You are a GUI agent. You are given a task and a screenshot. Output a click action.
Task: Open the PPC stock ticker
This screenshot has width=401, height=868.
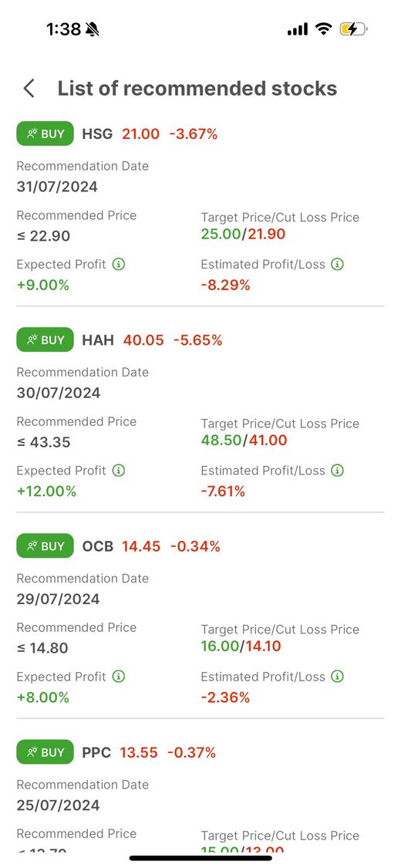coord(97,752)
